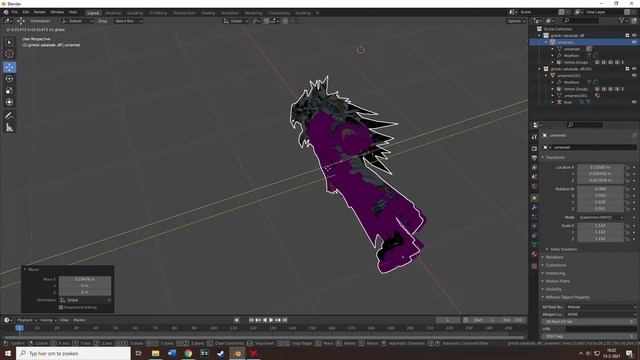Image resolution: width=640 pixels, height=360 pixels.
Task: Select the Scale tool in left toolbar
Action: click(x=9, y=91)
